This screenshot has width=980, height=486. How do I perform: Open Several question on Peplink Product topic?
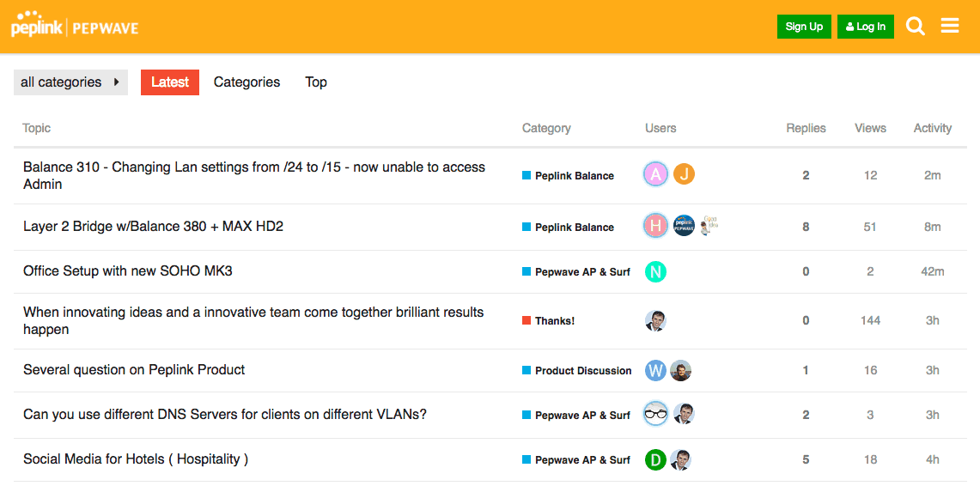pos(134,369)
